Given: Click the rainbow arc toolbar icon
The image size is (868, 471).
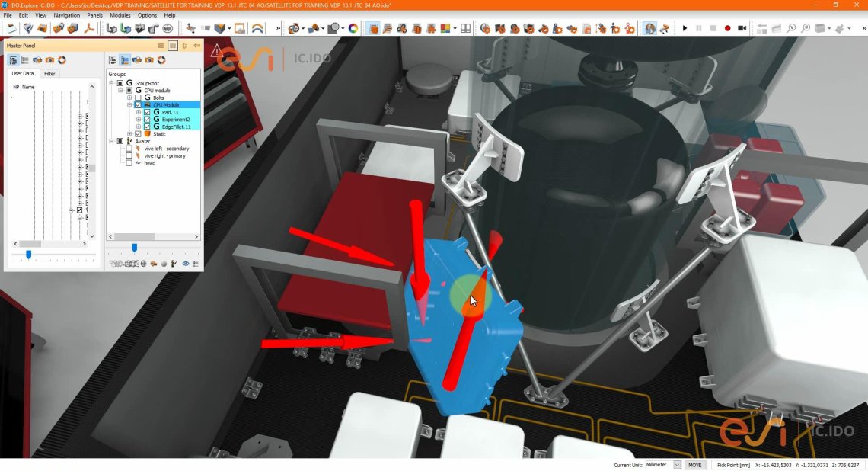Looking at the screenshot, I should tap(257, 28).
